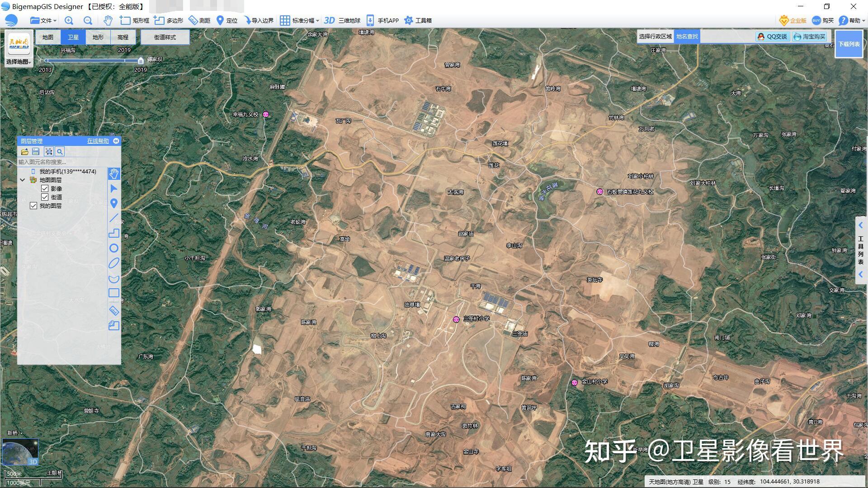Viewport: 868px width, 488px height.
Task: Select the circle drawing tool
Action: click(114, 248)
